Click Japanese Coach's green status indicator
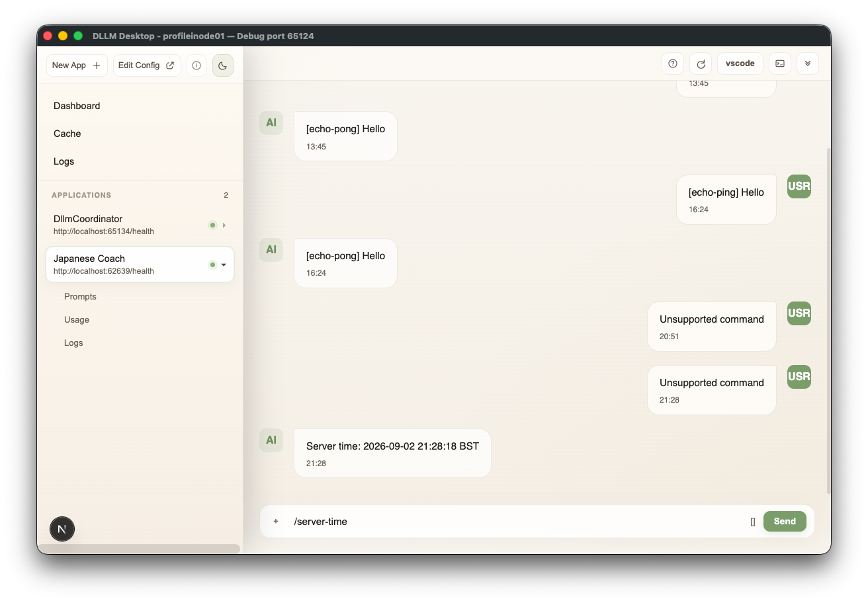Image resolution: width=868 pixels, height=603 pixels. (x=212, y=265)
